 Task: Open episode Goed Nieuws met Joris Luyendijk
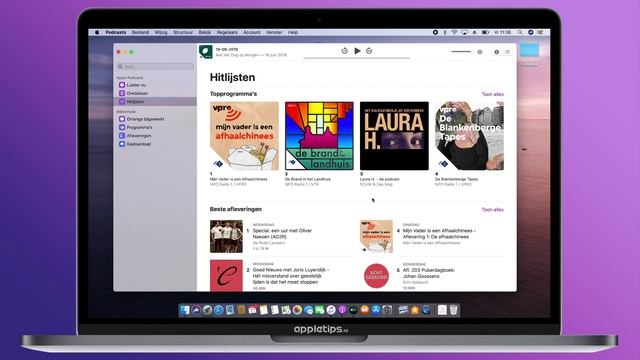point(291,276)
